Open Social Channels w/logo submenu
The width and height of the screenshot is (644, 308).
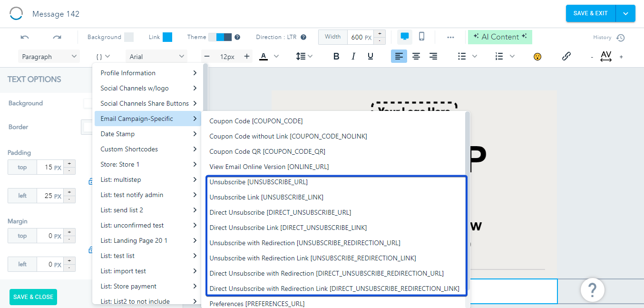(148, 88)
